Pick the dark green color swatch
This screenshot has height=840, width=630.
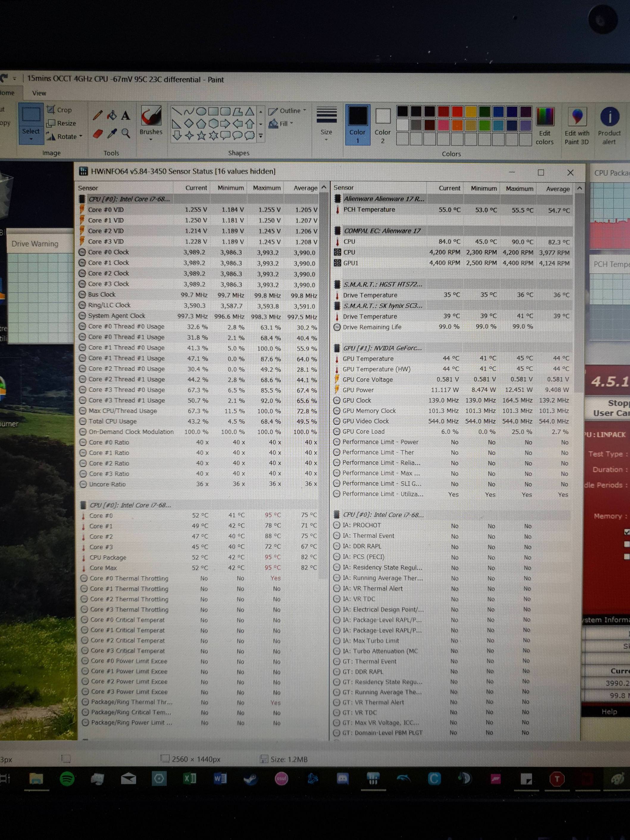tap(484, 112)
